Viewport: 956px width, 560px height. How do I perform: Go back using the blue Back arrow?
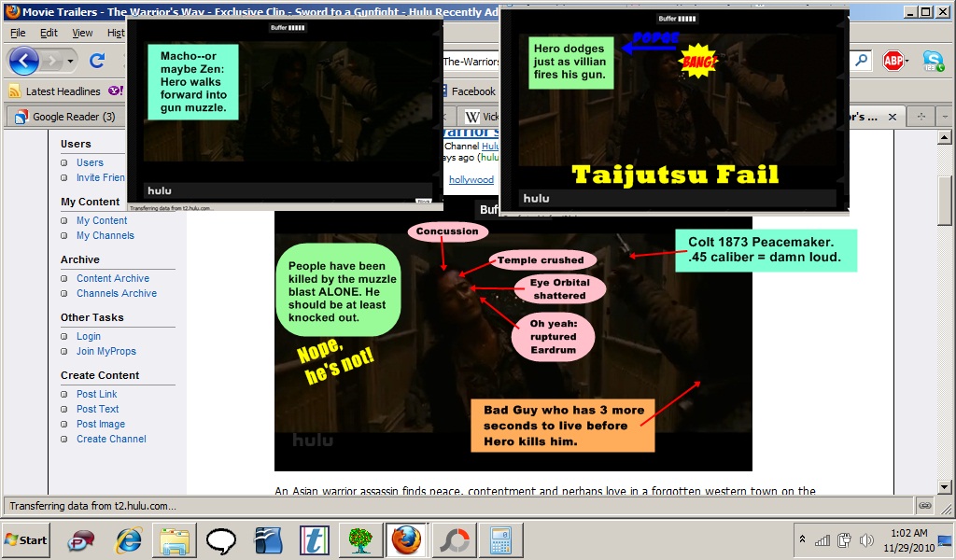coord(23,61)
